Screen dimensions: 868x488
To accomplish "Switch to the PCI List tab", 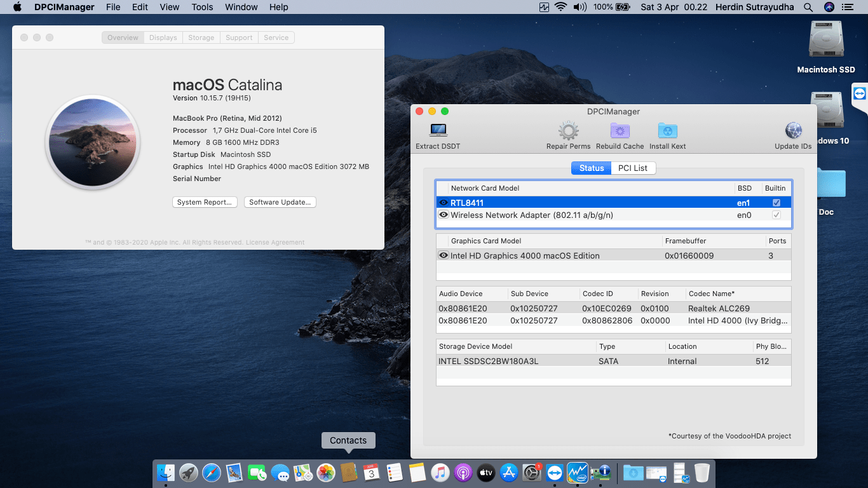I will (633, 168).
